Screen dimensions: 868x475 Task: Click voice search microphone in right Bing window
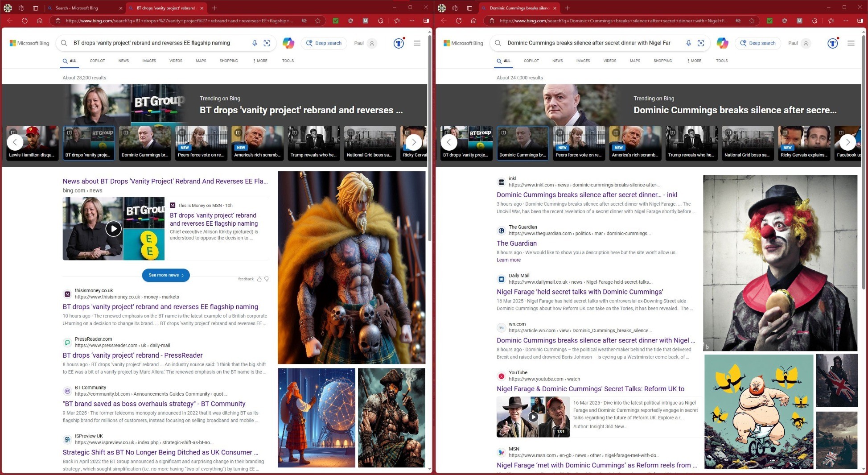pos(689,43)
